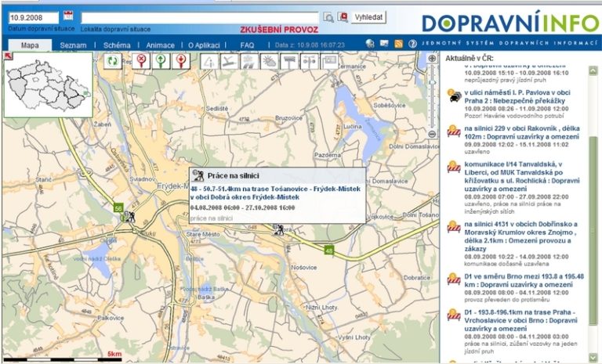Screen dimensions: 602x364
Task: Click the Lokalita dopravní situace input field
Action: point(200,16)
